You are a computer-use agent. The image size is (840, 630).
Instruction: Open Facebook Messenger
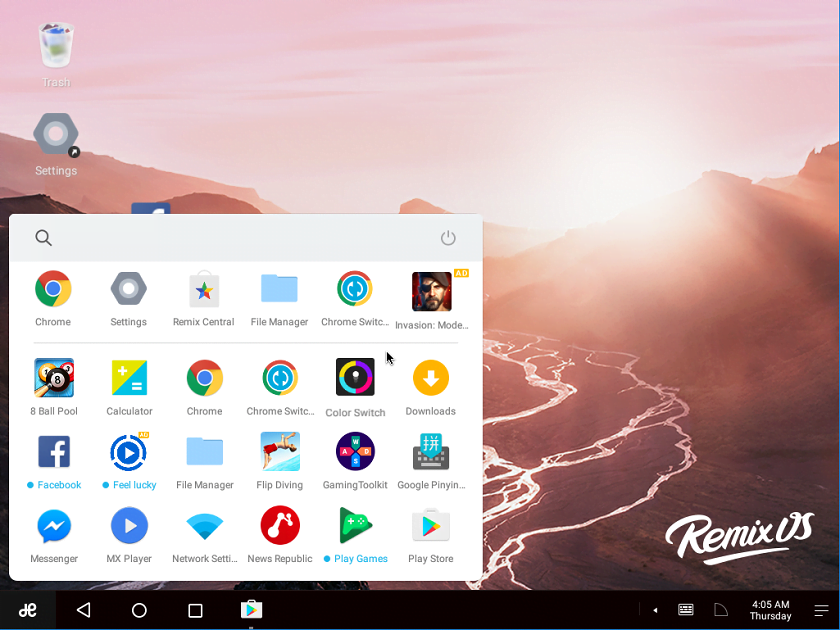point(53,524)
